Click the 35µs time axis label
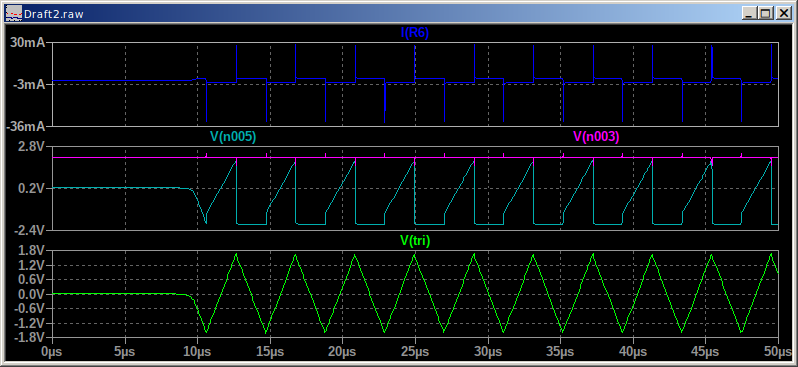Viewport: 798px width, 367px height. pos(561,352)
